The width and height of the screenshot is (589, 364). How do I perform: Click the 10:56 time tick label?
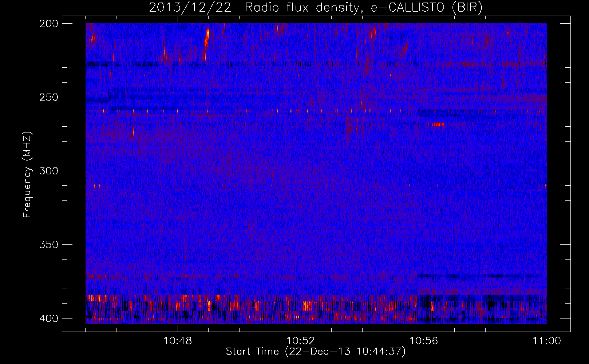click(x=424, y=341)
